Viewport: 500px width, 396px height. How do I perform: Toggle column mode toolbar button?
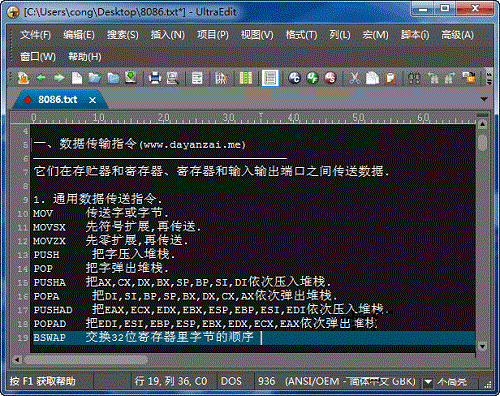tap(246, 78)
